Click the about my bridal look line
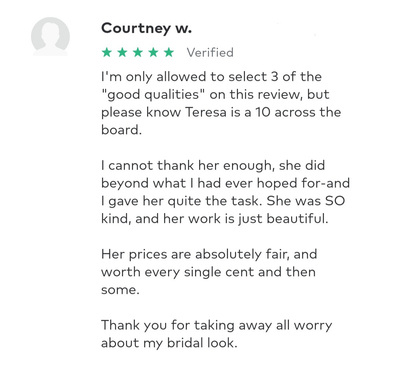This screenshot has width=399, height=372. (x=169, y=343)
